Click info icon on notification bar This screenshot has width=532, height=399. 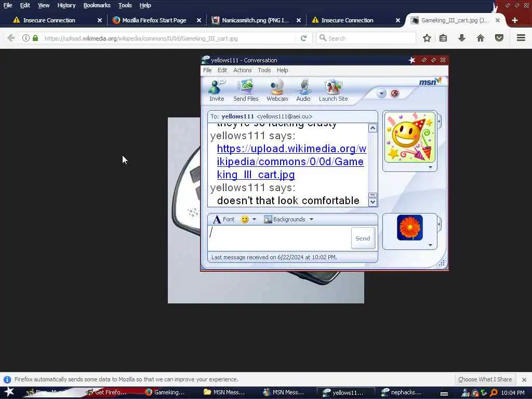pos(7,379)
